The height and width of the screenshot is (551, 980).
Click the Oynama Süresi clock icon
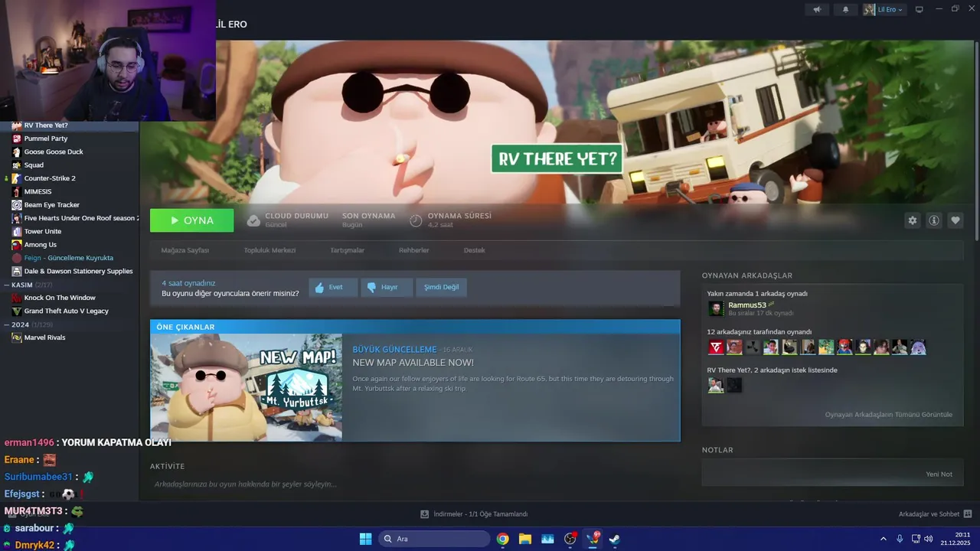(x=416, y=220)
